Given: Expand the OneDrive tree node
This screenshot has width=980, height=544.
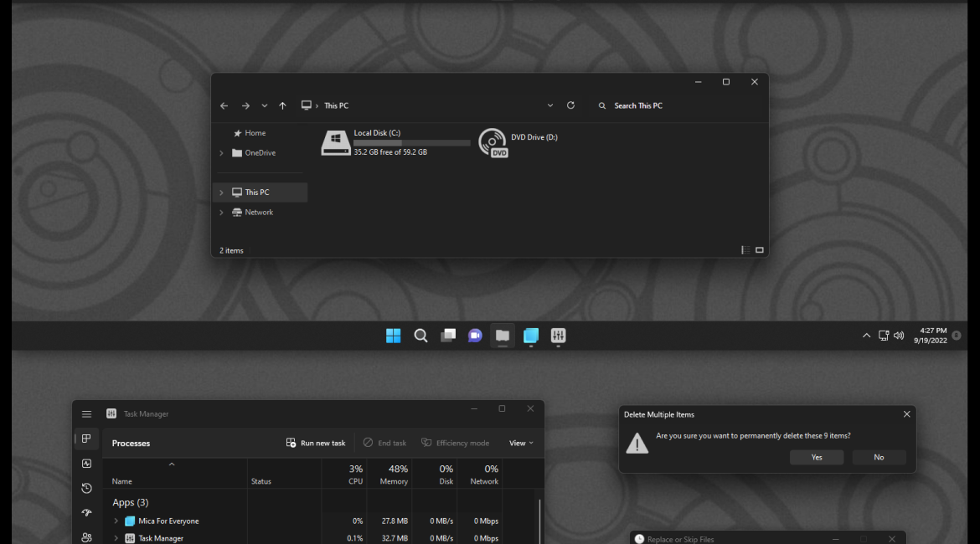Looking at the screenshot, I should click(x=221, y=153).
